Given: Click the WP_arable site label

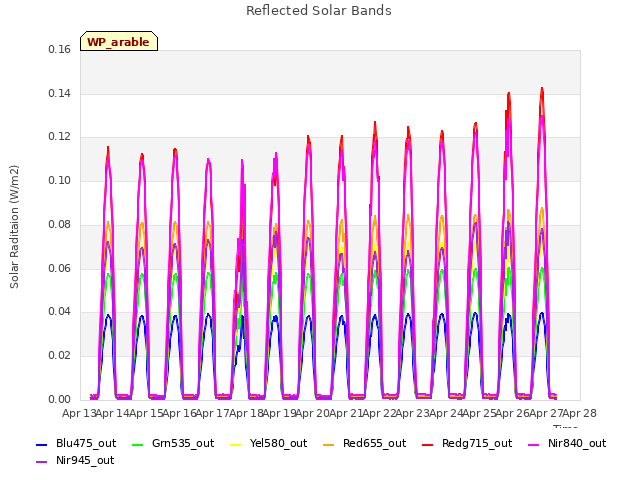Looking at the screenshot, I should coord(118,42).
